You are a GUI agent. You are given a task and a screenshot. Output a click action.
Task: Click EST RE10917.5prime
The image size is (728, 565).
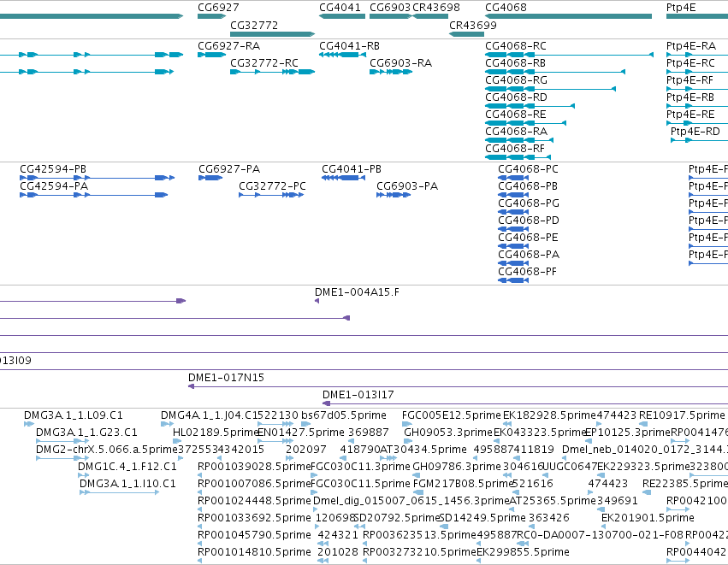(x=682, y=415)
